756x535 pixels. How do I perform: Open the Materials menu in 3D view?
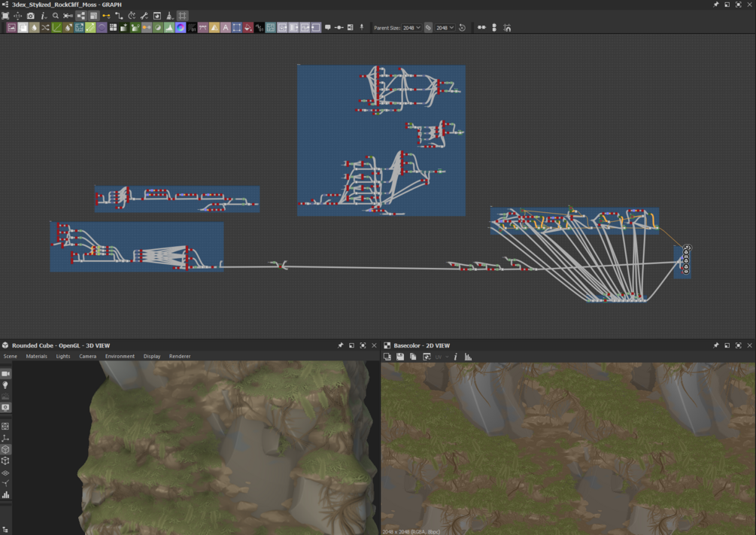pos(37,356)
